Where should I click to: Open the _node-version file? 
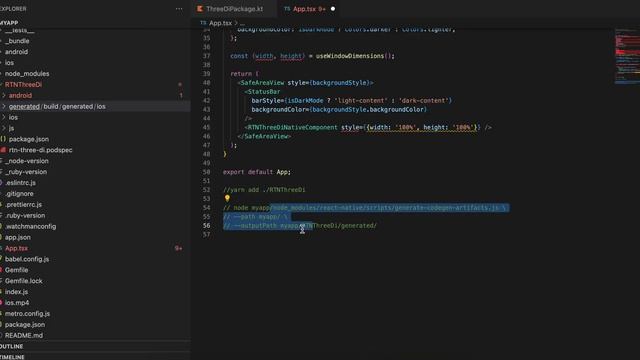click(27, 161)
